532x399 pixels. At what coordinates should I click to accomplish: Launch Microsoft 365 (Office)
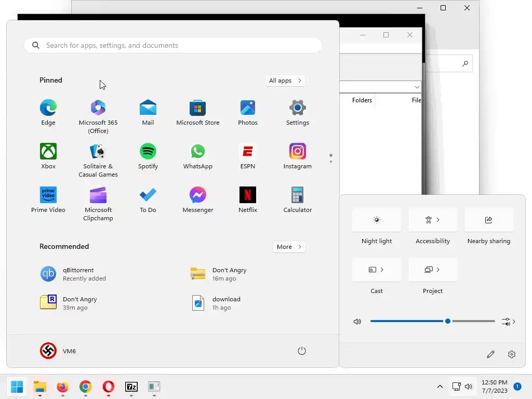[x=98, y=117]
